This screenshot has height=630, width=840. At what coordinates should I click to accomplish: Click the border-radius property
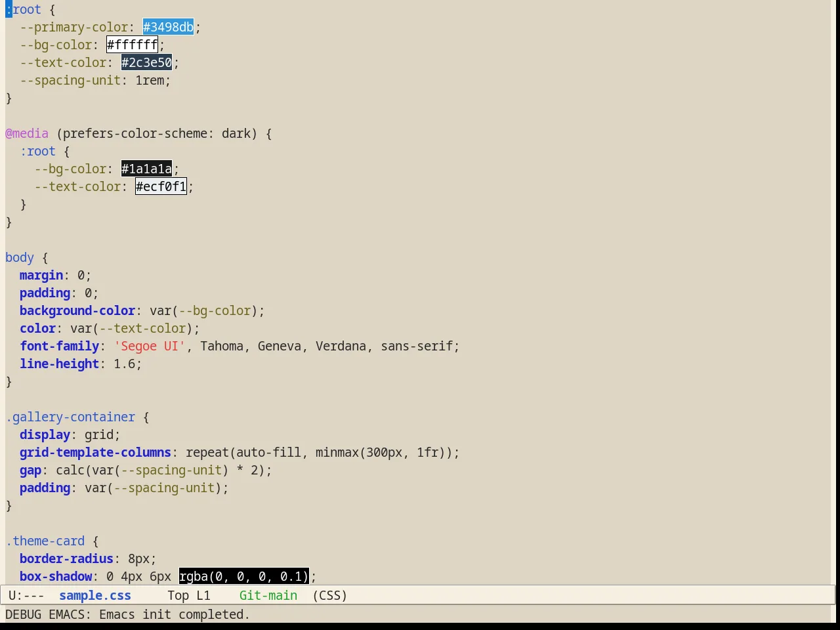66,558
